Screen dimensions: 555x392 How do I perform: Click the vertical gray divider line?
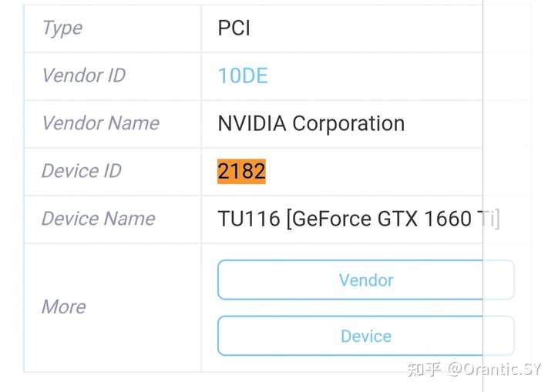coord(483,196)
